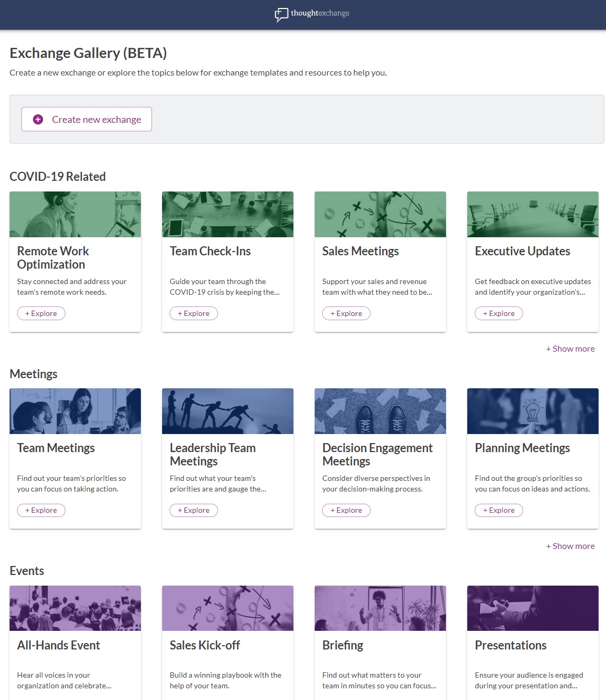Explore the Sales Meetings template
Viewport: 606px width, 700px height.
pyautogui.click(x=346, y=313)
